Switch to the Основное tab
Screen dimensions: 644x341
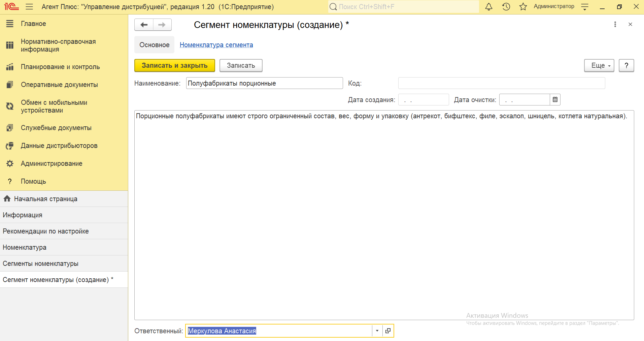pyautogui.click(x=155, y=45)
